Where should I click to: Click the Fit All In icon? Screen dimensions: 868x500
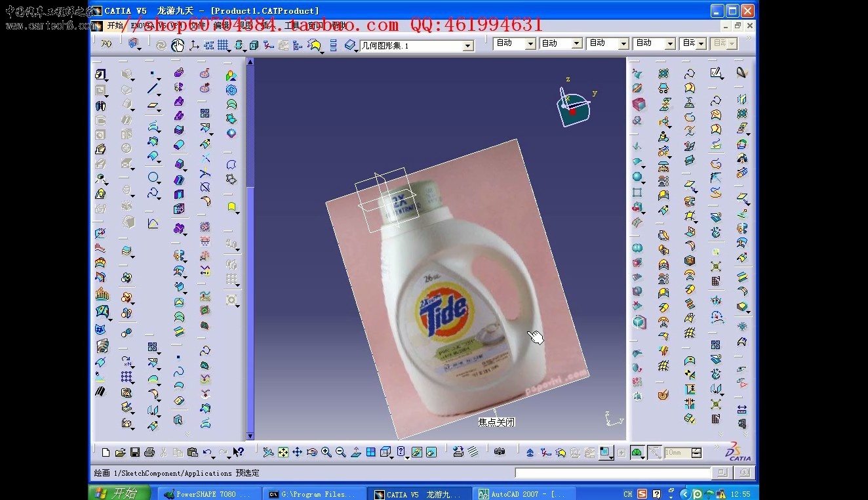click(x=283, y=452)
